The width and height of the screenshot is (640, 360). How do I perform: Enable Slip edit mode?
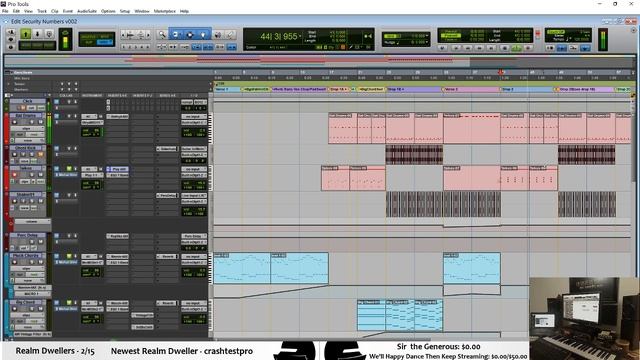[x=88, y=43]
